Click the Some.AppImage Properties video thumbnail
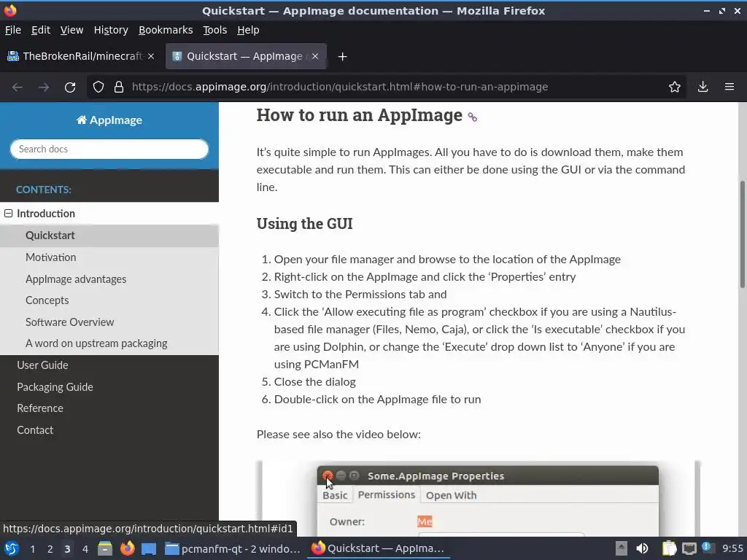The height and width of the screenshot is (560, 747). tap(479, 499)
